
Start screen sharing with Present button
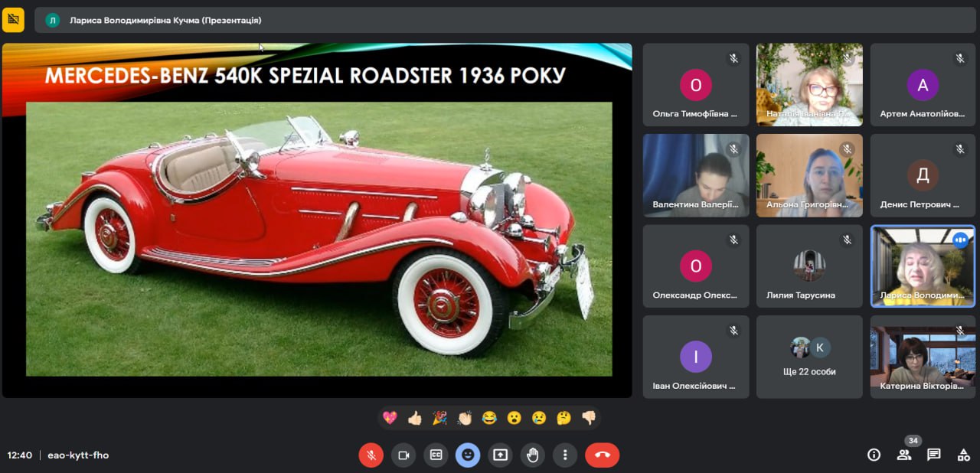(x=500, y=455)
